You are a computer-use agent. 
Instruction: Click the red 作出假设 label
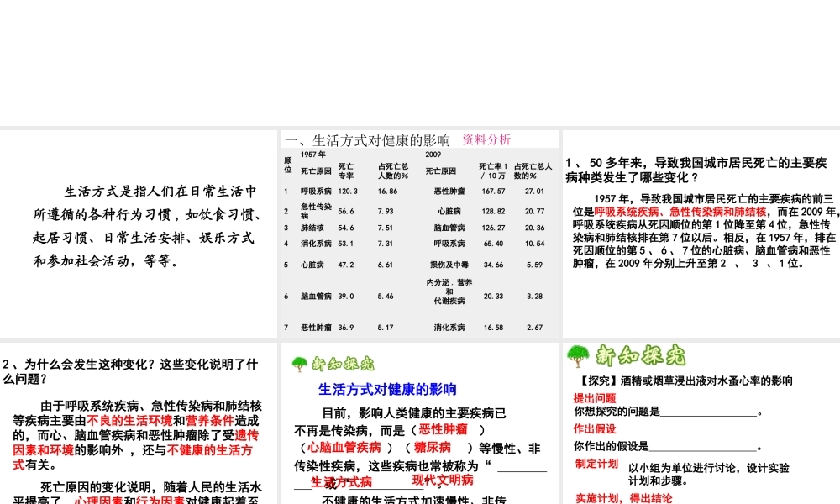[595, 428]
